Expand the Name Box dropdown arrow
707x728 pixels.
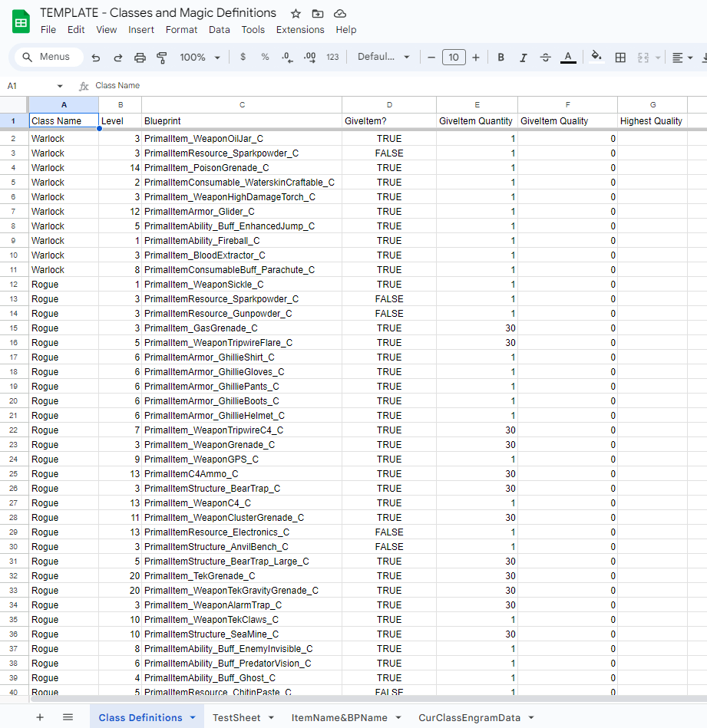click(x=60, y=86)
